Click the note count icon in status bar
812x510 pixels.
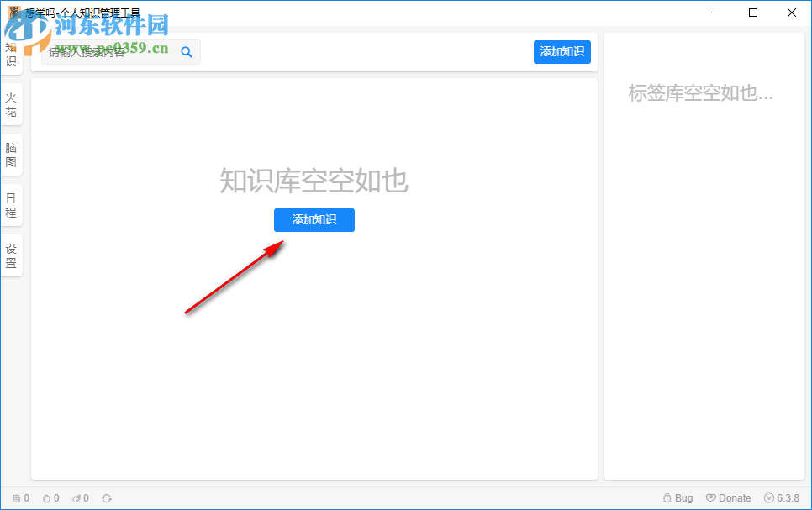coord(16,497)
